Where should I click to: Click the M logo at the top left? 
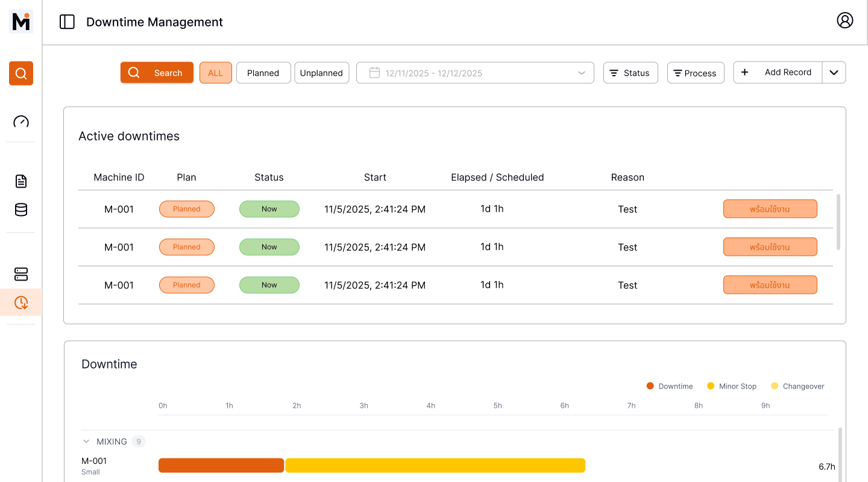[20, 22]
